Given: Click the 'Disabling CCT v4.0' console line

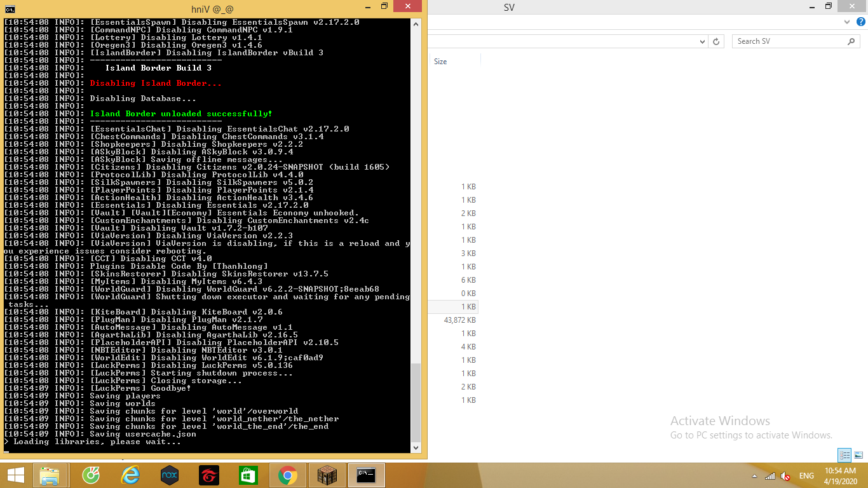Looking at the screenshot, I should point(166,259).
